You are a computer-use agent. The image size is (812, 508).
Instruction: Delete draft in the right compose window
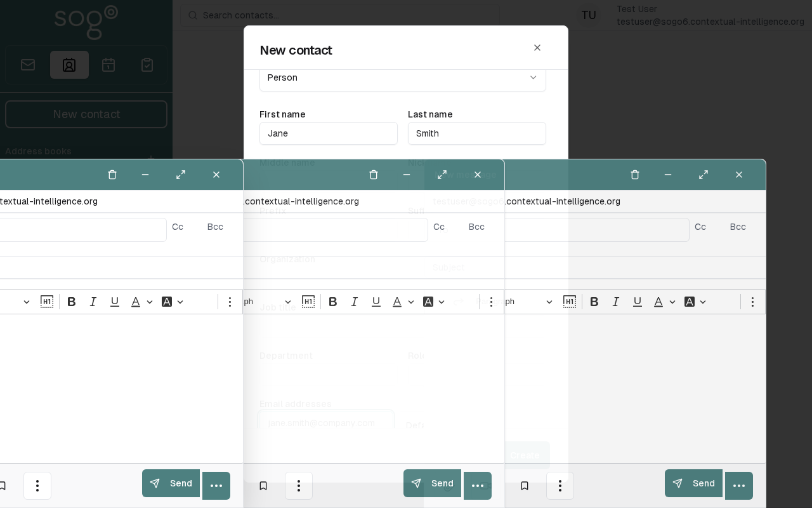coord(635,175)
